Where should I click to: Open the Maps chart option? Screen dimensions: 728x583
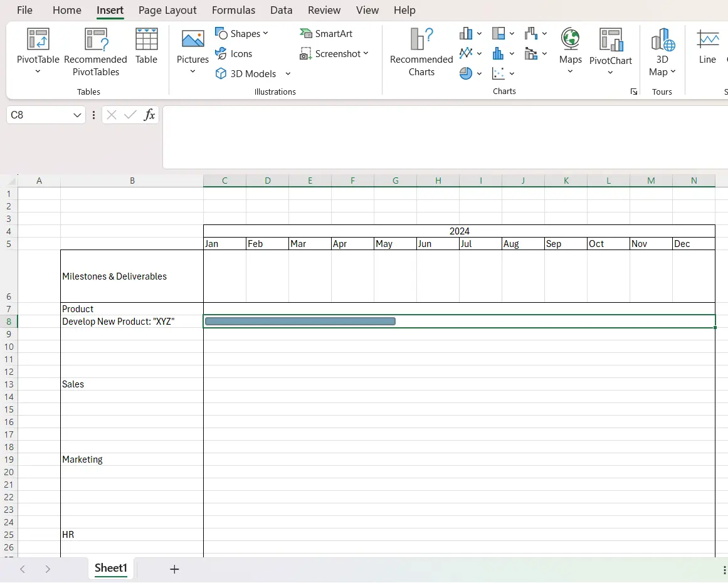click(570, 46)
